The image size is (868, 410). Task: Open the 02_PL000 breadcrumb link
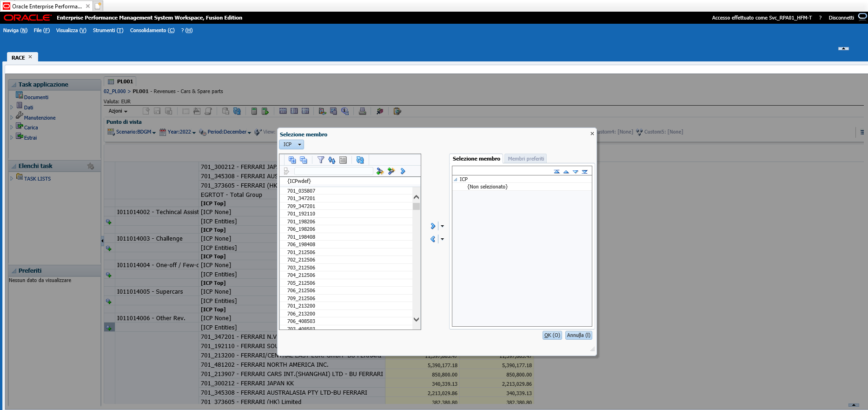pyautogui.click(x=115, y=91)
